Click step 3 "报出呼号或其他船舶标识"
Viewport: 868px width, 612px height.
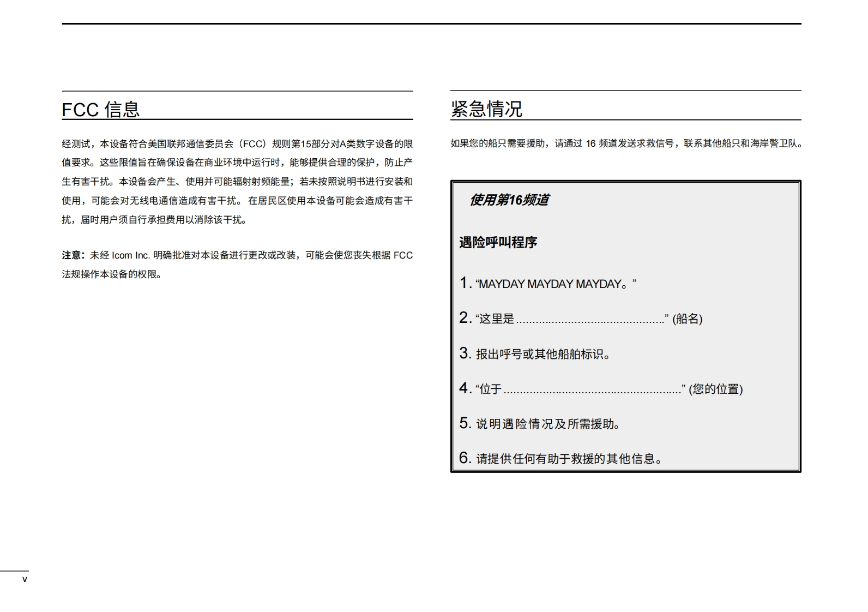click(542, 354)
